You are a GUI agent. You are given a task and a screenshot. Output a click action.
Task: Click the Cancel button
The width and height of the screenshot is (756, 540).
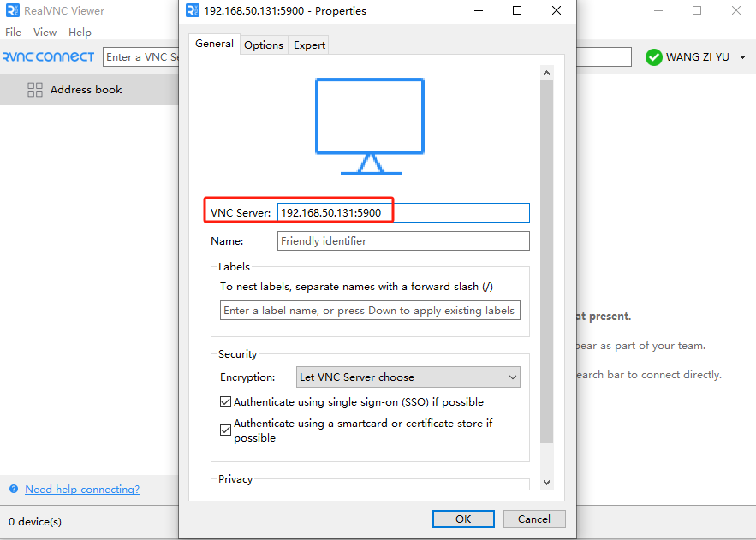(x=533, y=519)
